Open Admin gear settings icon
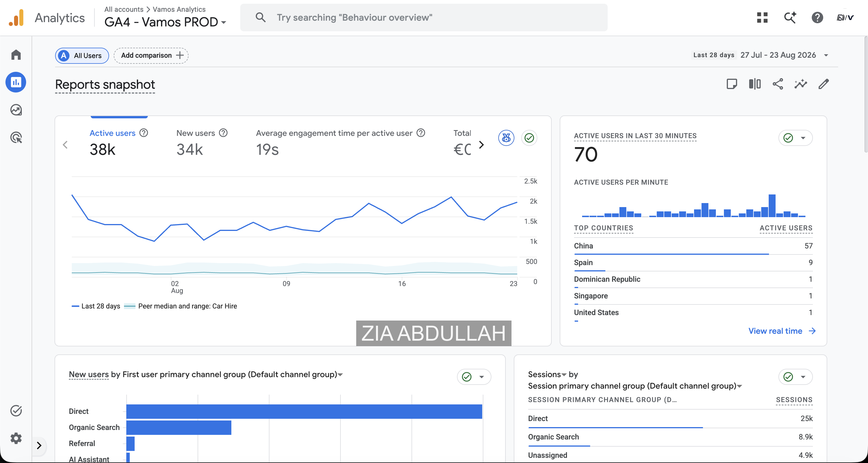This screenshot has height=463, width=868. (16, 438)
